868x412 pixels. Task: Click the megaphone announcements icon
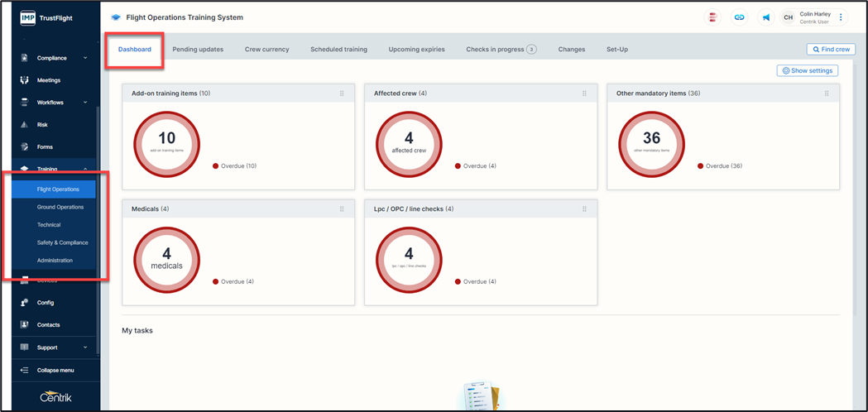(x=766, y=17)
